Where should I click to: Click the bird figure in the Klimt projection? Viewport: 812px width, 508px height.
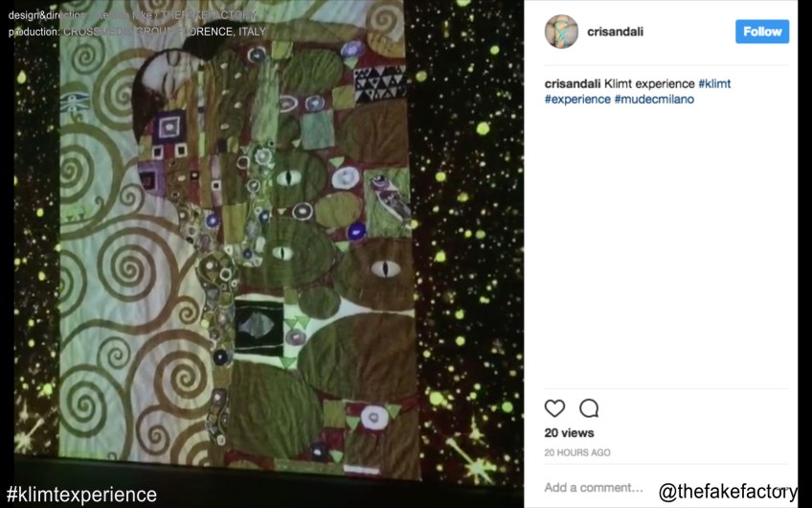click(x=391, y=199)
